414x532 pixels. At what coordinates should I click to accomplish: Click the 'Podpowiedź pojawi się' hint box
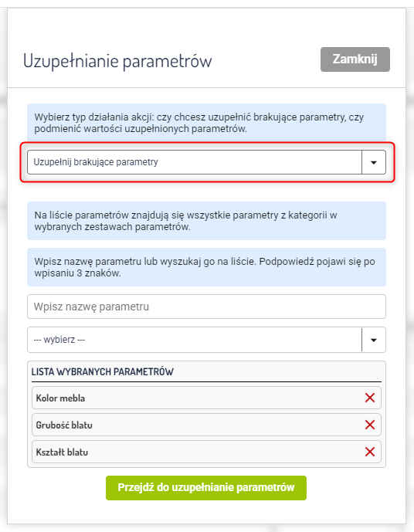pos(206,267)
